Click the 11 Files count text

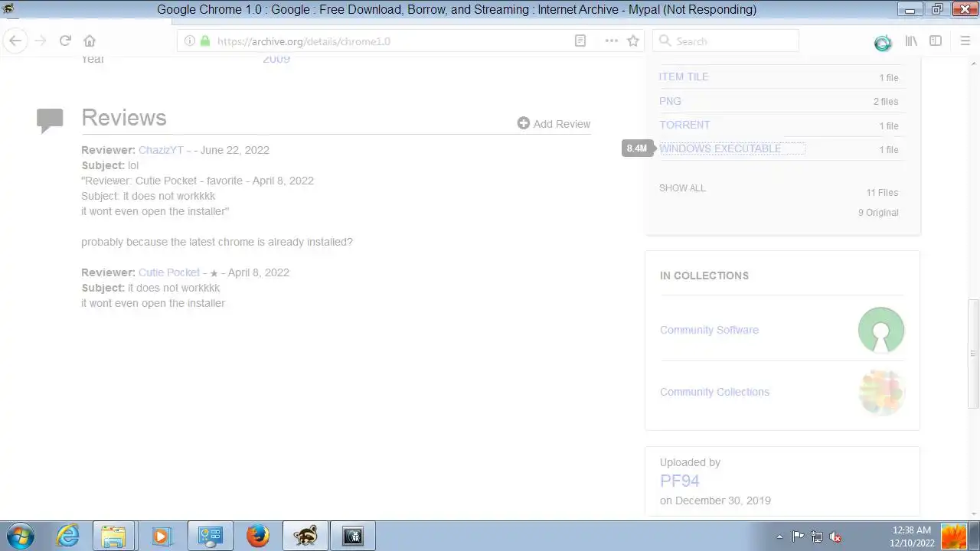click(x=882, y=193)
